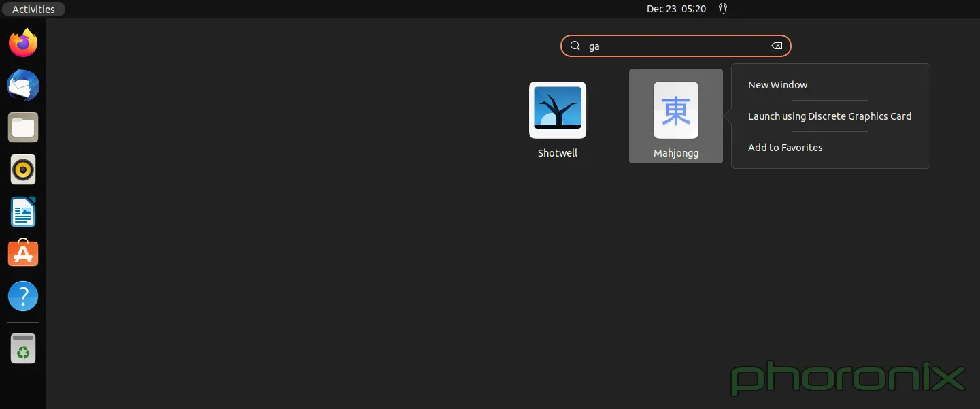Click the Shotwell app icon
The image size is (980, 409).
[x=558, y=110]
